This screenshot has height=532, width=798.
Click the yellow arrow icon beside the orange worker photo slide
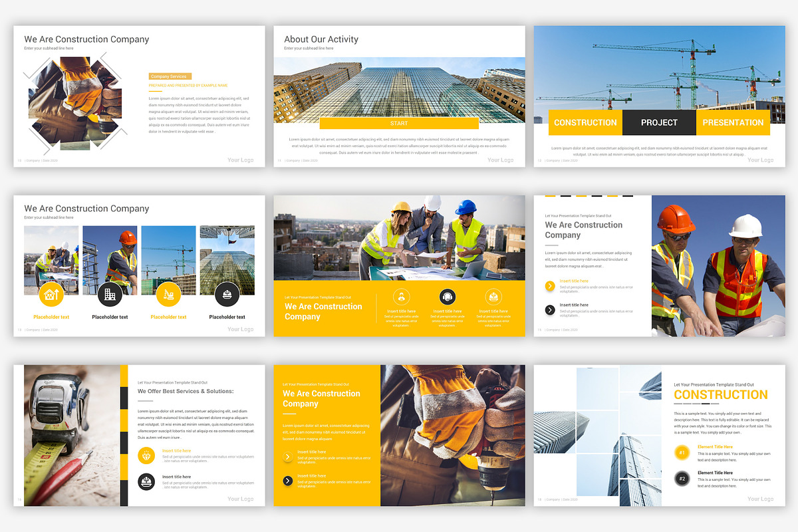550,286
